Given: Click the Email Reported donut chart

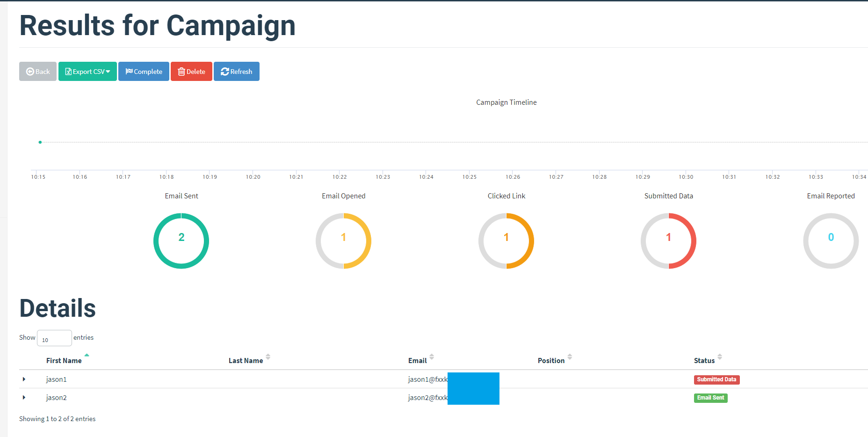Looking at the screenshot, I should point(831,240).
